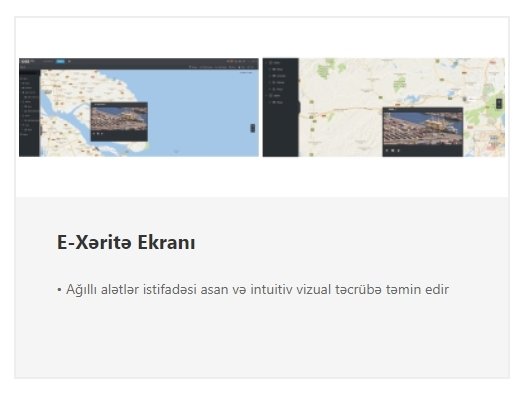Expand the top tree node in right dark sidebar
Image resolution: width=526 pixels, height=396 pixels.
[267, 63]
